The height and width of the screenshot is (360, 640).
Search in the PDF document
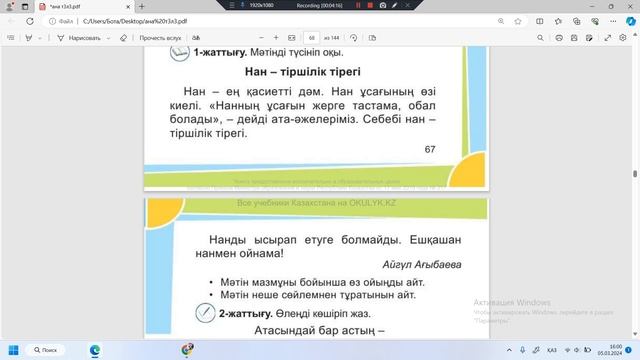(x=540, y=38)
